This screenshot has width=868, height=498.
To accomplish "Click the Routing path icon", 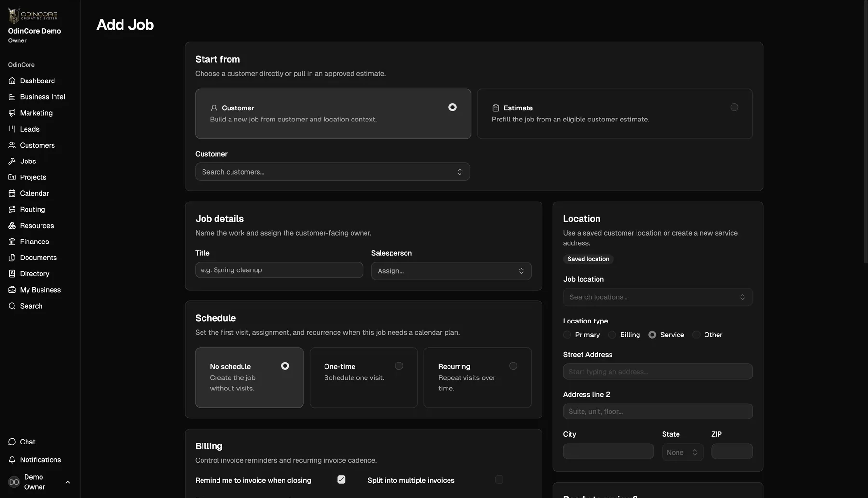I will tap(12, 209).
